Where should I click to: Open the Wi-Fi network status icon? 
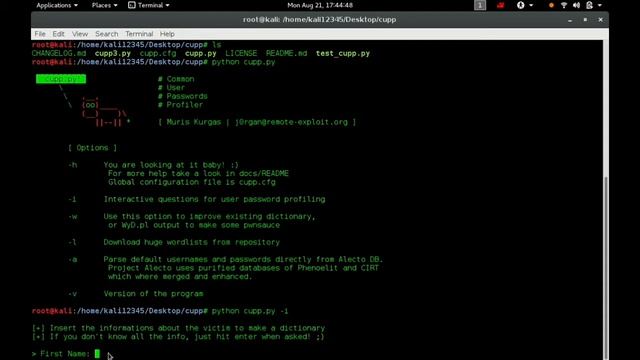click(564, 5)
